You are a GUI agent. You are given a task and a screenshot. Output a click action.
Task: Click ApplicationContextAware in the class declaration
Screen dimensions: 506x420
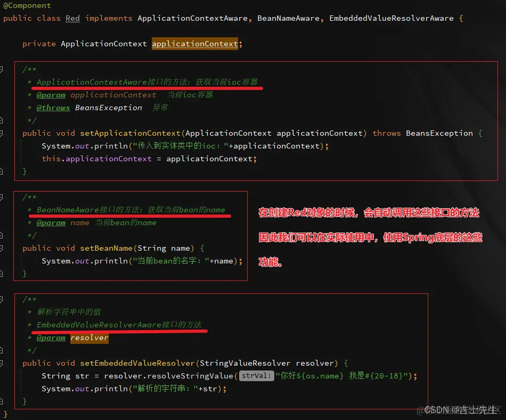(193, 19)
